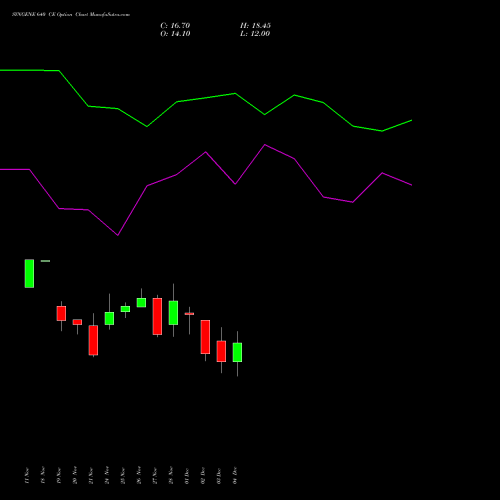The width and height of the screenshot is (500, 500).
Task: Click the '01 Dec' date label
Action: point(187,476)
